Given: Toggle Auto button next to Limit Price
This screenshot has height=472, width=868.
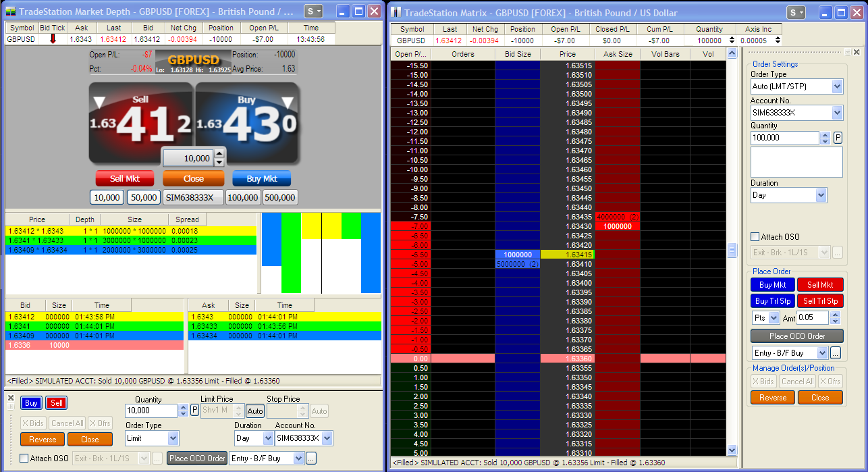Looking at the screenshot, I should click(255, 411).
